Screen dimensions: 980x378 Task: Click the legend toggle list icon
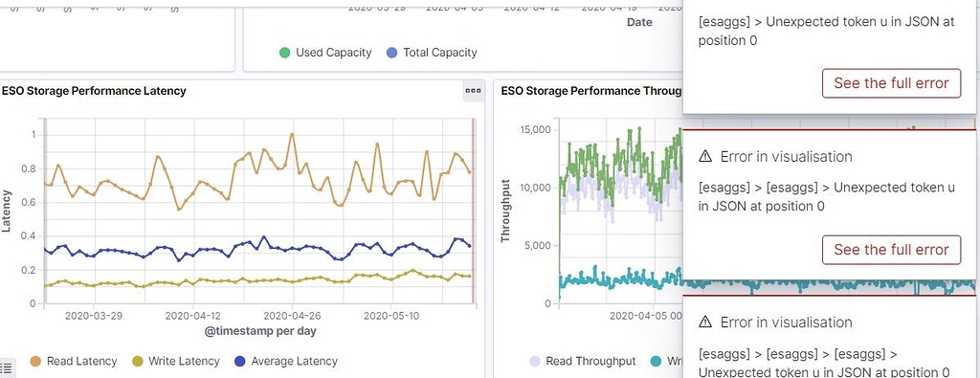(x=7, y=368)
